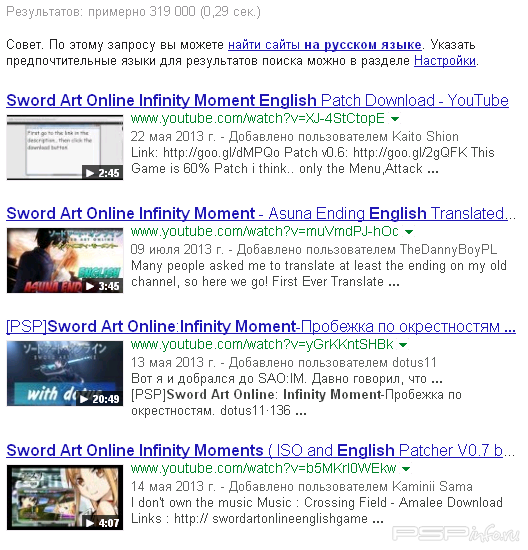This screenshot has height=550, width=528.
Task: Click the play icon on the 20:49 video
Action: [84, 399]
